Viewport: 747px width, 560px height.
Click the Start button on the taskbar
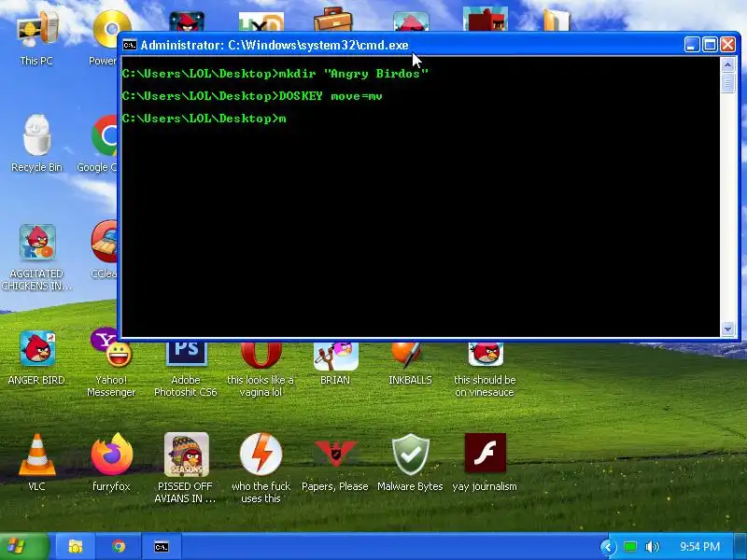[x=25, y=546]
